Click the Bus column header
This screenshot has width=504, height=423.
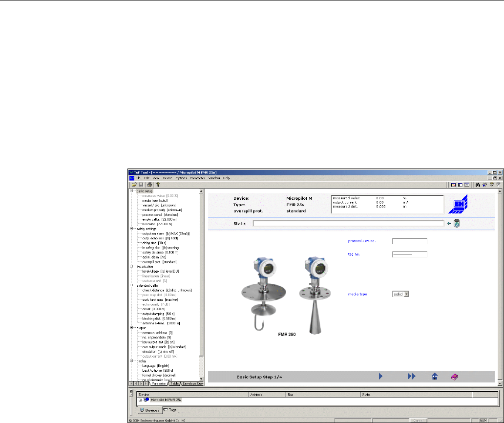(x=323, y=394)
